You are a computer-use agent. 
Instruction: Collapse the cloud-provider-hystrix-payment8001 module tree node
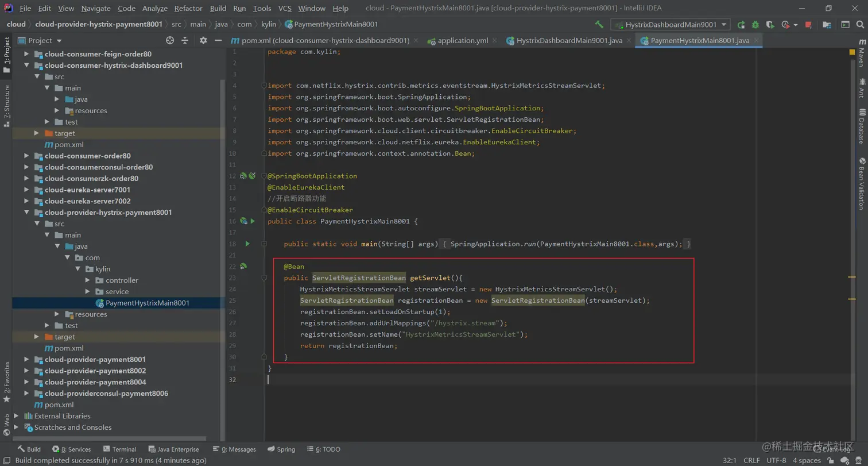click(x=27, y=213)
